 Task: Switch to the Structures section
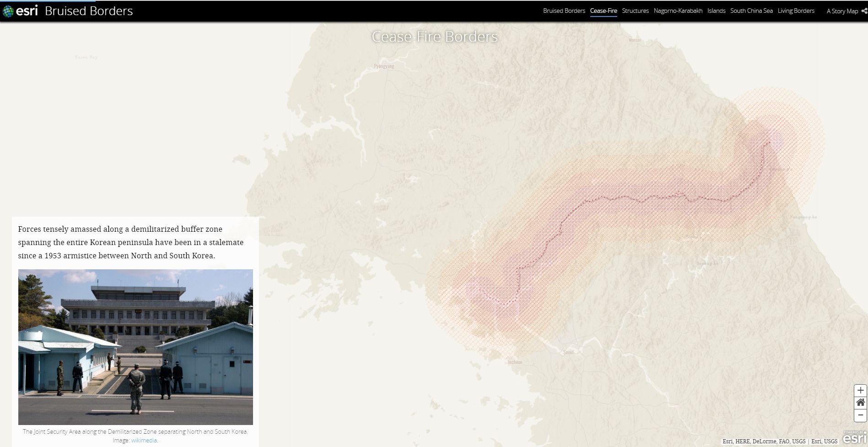coord(635,11)
